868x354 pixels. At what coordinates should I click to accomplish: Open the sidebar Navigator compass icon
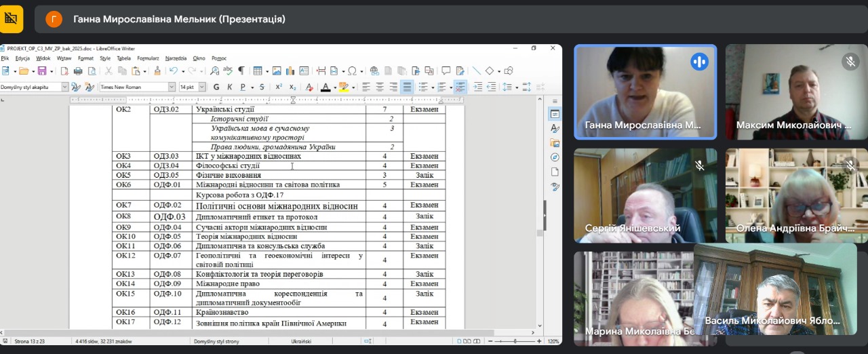(555, 157)
